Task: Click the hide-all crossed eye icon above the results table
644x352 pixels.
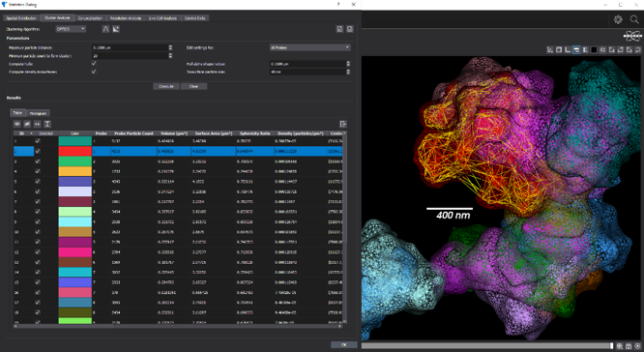Action: 27,124
